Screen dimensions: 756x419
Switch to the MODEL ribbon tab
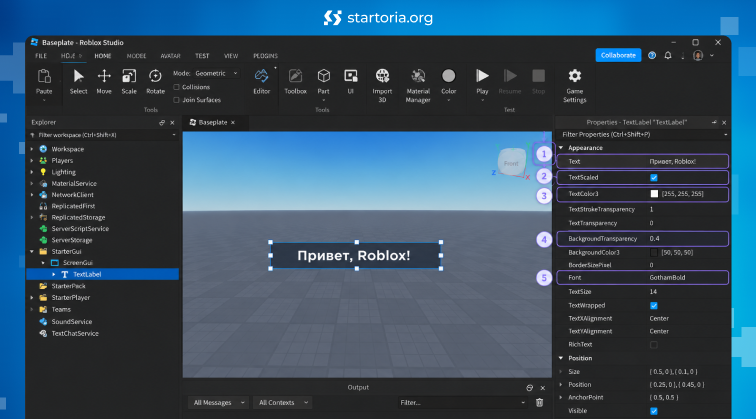[x=136, y=56]
